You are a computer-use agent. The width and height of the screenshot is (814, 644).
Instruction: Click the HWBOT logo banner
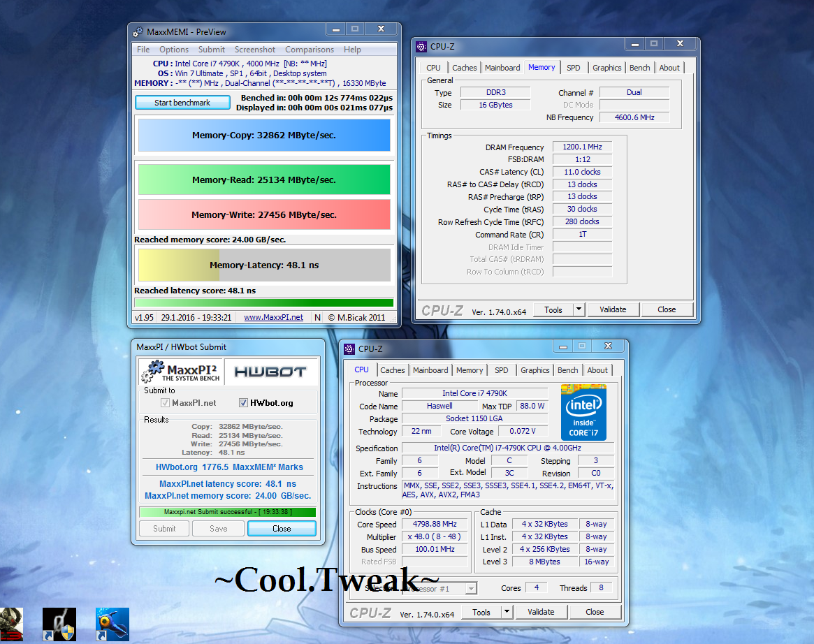[270, 372]
